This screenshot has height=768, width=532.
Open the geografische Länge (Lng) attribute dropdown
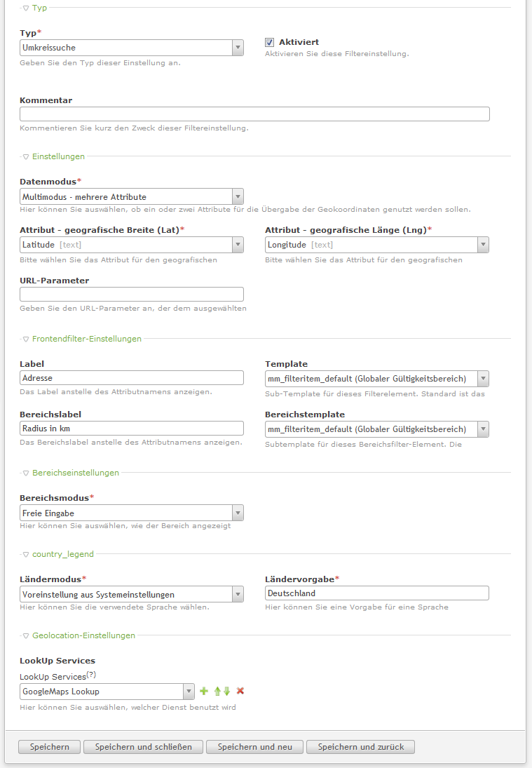(x=377, y=244)
